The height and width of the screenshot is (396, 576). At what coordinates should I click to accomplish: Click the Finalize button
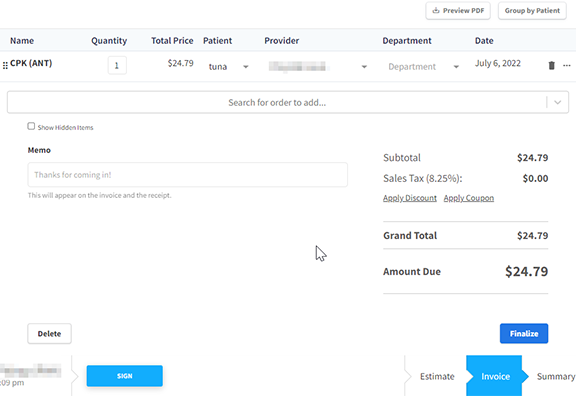coord(524,334)
